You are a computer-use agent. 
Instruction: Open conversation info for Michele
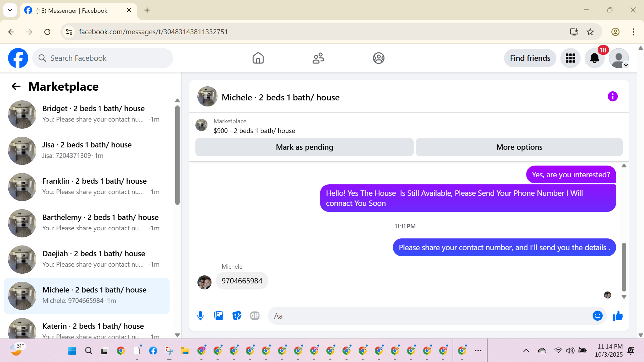pos(612,97)
